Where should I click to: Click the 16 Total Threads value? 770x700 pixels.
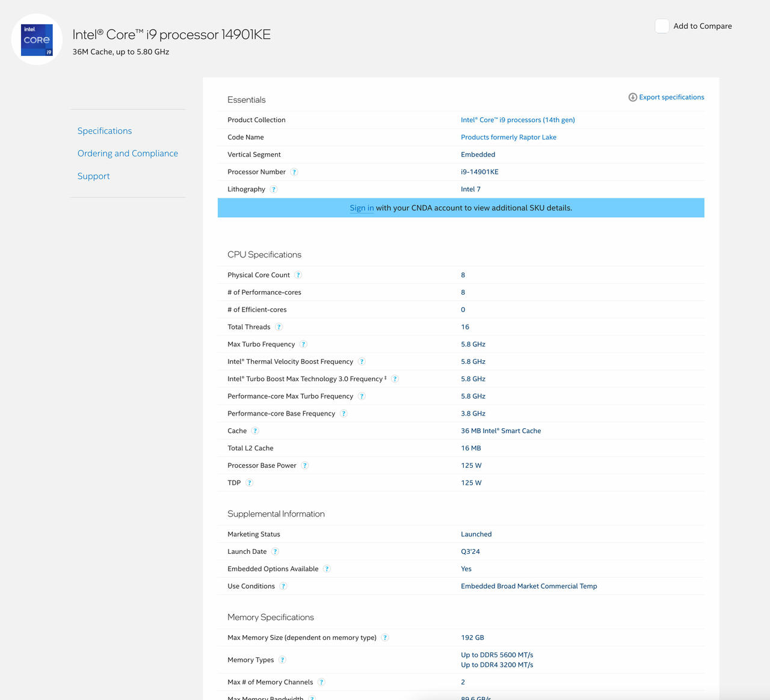click(465, 327)
